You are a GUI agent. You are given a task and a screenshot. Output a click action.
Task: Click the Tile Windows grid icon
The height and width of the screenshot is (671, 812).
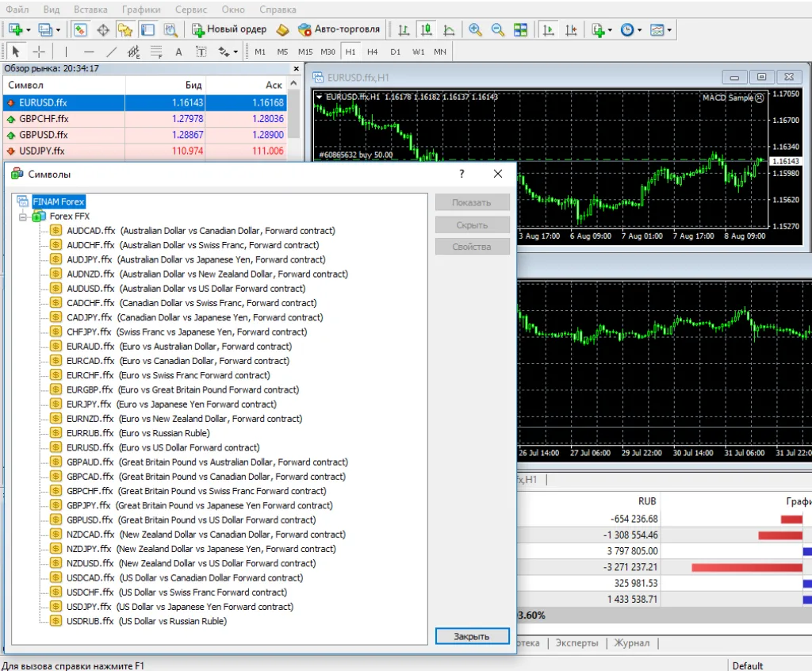coord(520,29)
